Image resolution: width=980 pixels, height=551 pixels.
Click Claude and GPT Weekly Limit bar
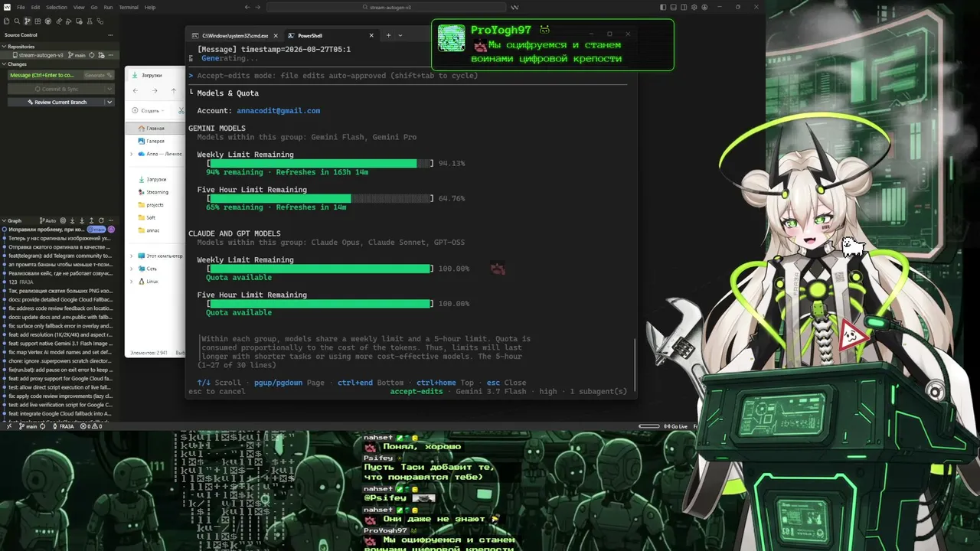[x=322, y=269]
